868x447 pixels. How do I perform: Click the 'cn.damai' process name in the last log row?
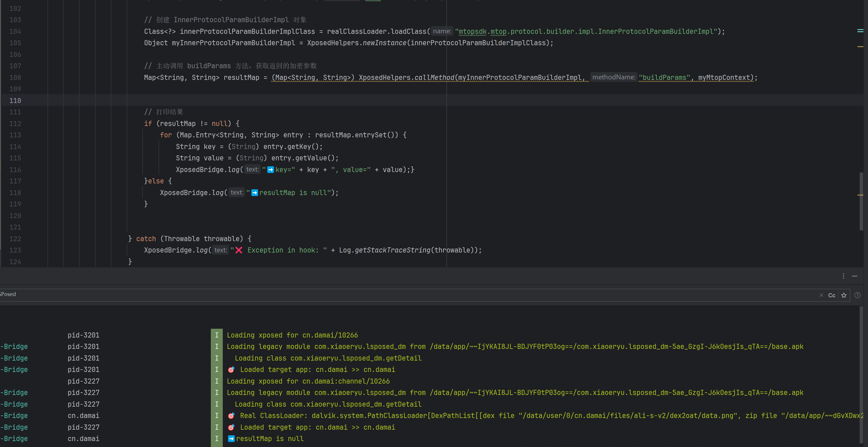tap(83, 438)
